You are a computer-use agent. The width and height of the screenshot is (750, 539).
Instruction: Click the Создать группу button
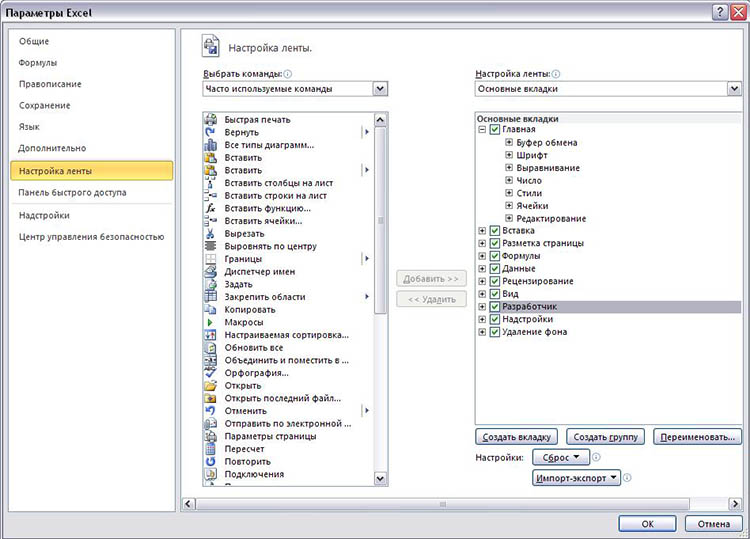pos(606,437)
